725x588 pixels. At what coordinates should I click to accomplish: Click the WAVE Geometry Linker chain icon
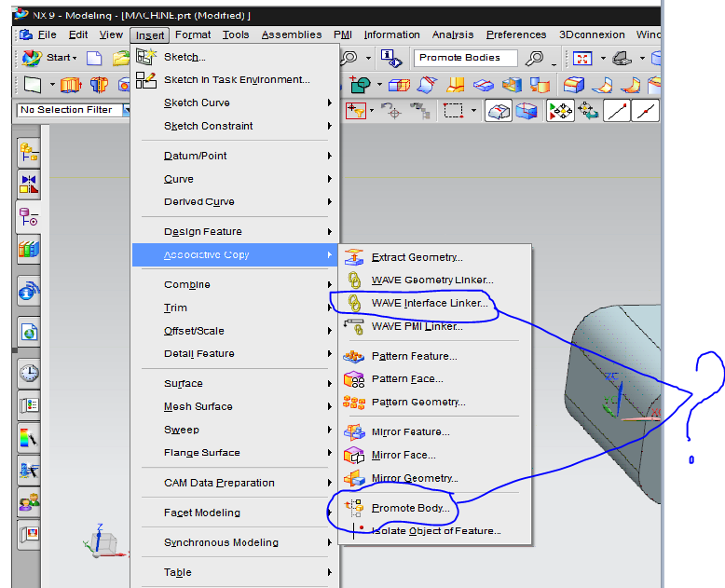pos(354,280)
